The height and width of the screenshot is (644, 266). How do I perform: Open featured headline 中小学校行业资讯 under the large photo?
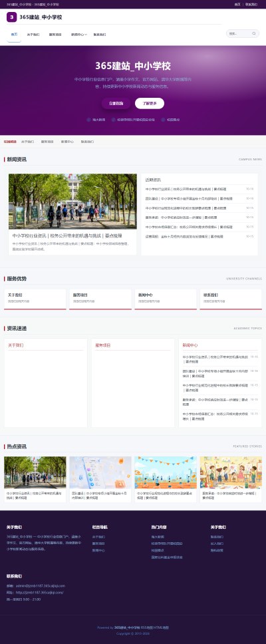pyautogui.click(x=67, y=236)
